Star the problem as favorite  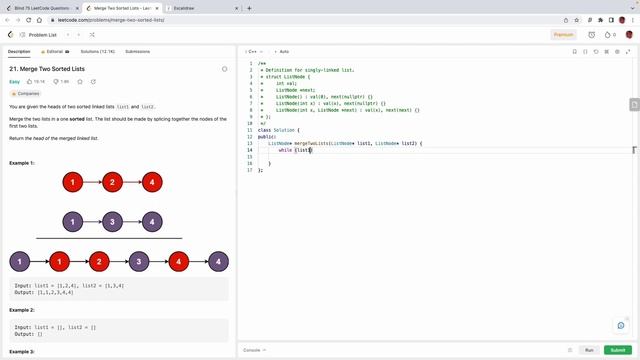(x=80, y=82)
